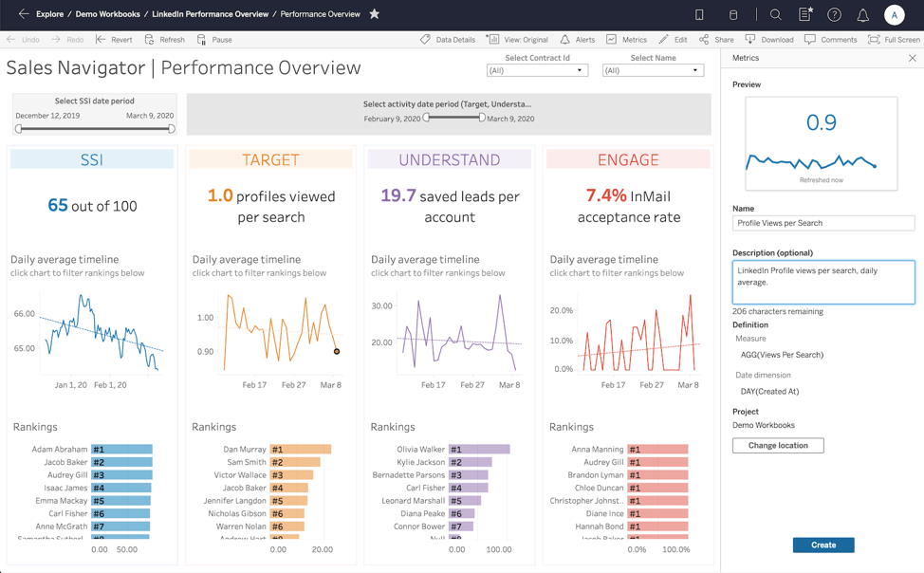Click the SSI header tile
924x573 pixels.
pyautogui.click(x=92, y=159)
